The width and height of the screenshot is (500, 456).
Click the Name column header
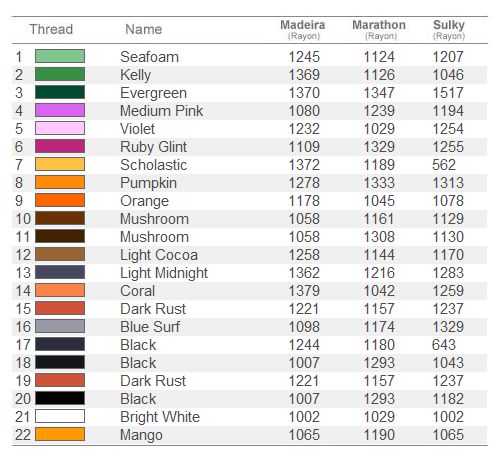click(144, 29)
